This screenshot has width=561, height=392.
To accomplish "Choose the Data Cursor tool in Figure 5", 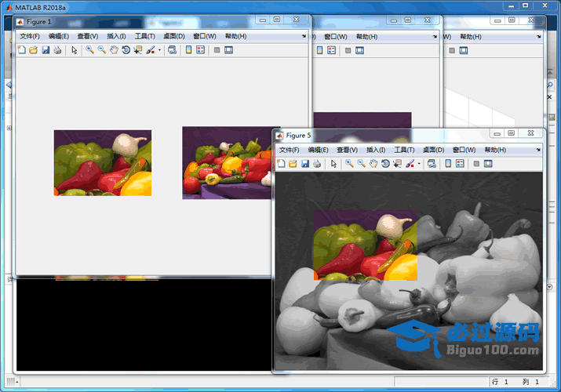I will click(398, 164).
